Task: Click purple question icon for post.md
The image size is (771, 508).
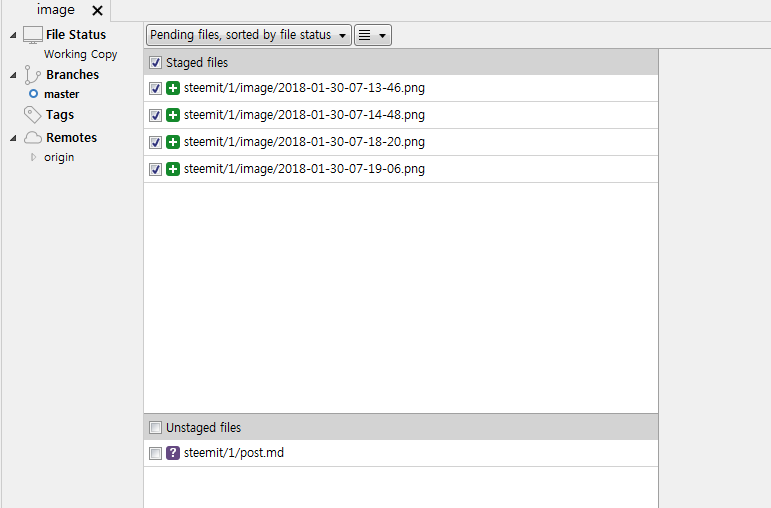Action: coord(173,454)
